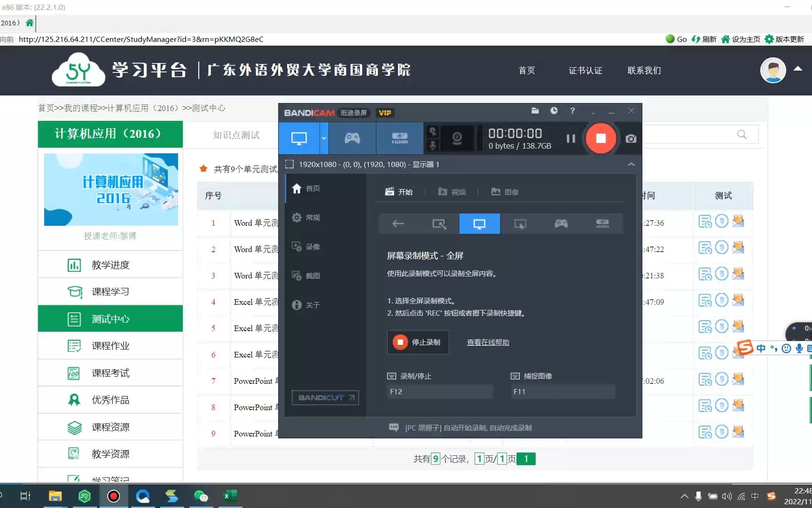Choose HDMI mode in mode selector row

602,224
